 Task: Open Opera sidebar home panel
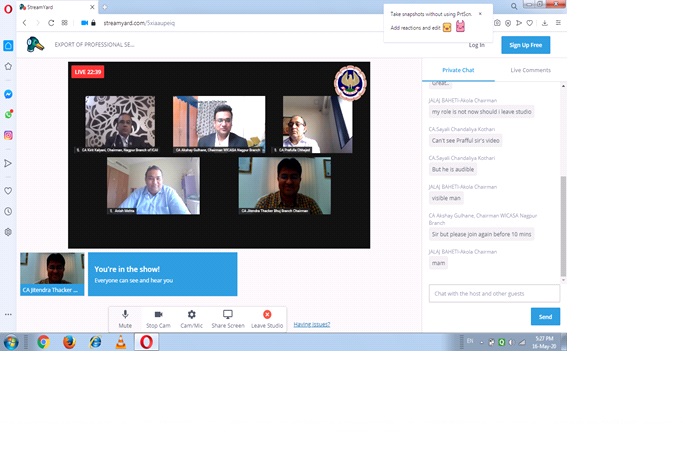click(8, 45)
